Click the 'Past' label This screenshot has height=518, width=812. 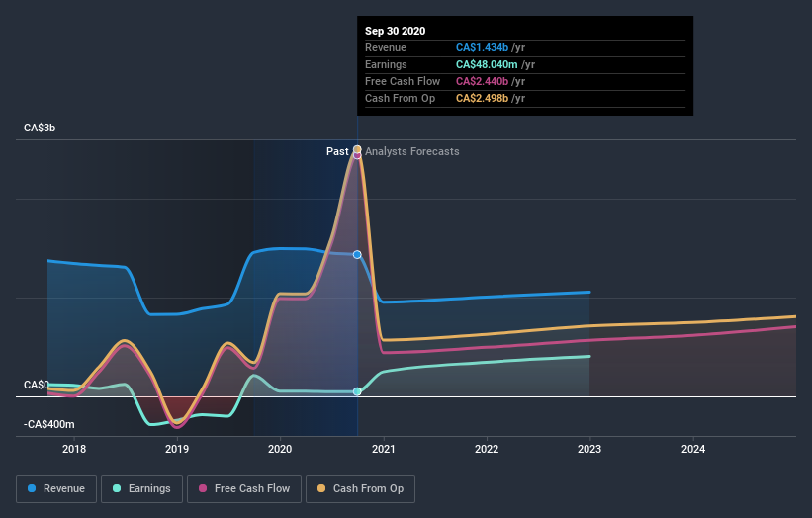pyautogui.click(x=337, y=151)
